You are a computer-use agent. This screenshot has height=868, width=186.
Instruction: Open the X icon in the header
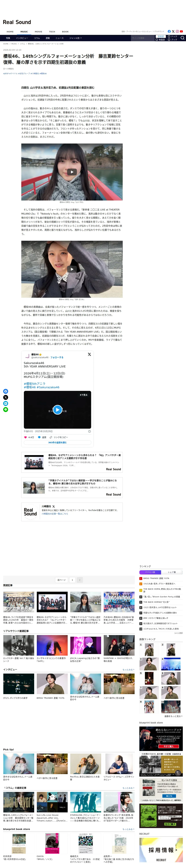point(173,31)
